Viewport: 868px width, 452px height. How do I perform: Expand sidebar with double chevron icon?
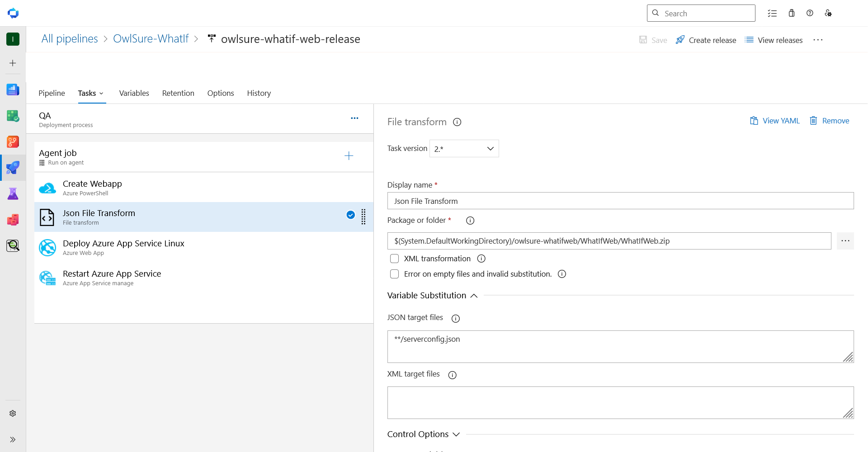pyautogui.click(x=13, y=439)
